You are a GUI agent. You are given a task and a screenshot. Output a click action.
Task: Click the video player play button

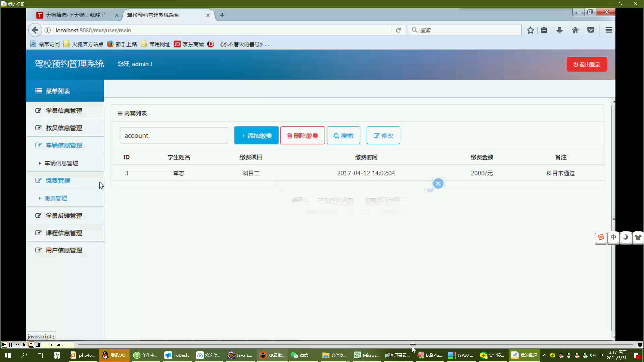[4, 345]
